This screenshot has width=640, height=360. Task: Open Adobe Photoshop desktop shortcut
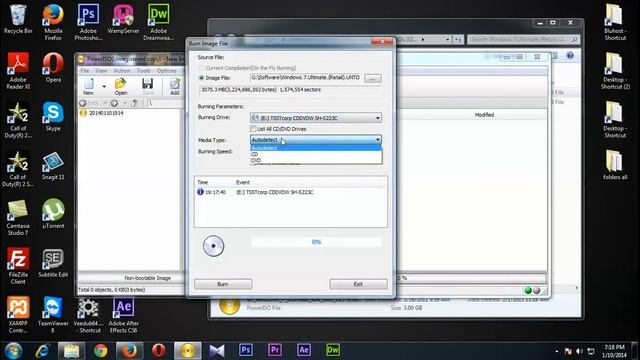(88, 22)
